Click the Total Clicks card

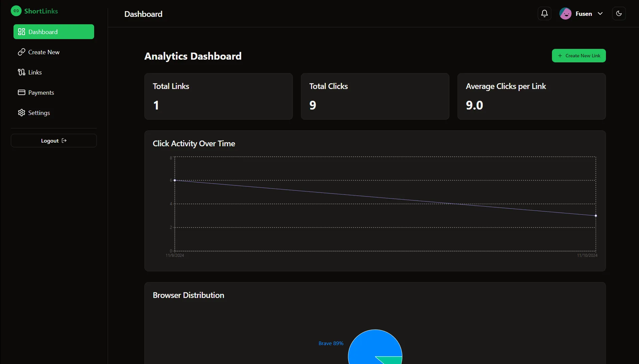pyautogui.click(x=375, y=96)
